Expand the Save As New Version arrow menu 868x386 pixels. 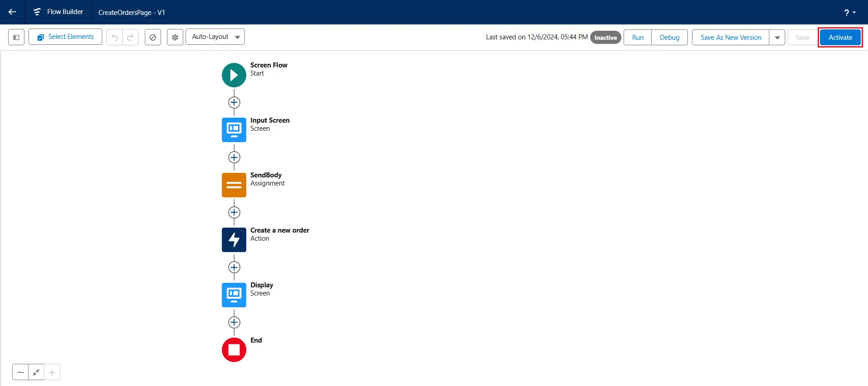coord(777,38)
